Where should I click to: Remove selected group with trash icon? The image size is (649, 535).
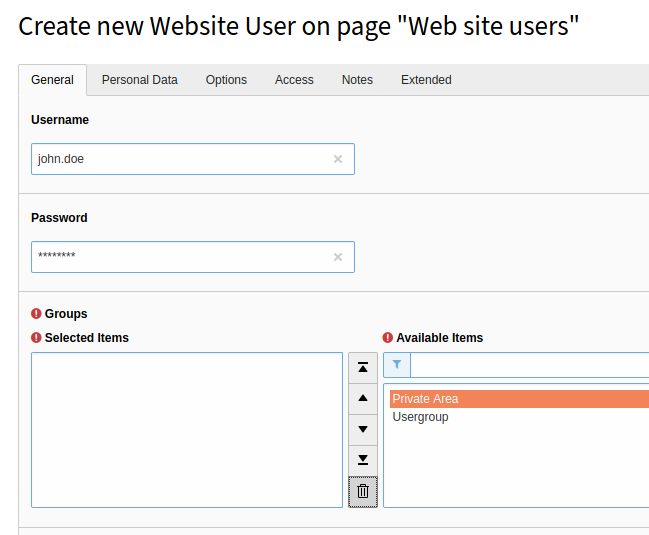(363, 492)
